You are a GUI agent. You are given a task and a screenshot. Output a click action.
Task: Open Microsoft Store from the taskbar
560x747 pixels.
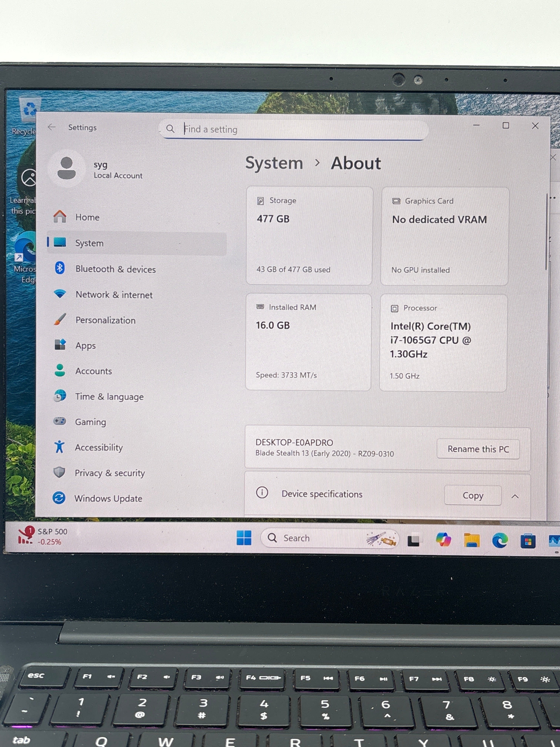[x=528, y=541]
